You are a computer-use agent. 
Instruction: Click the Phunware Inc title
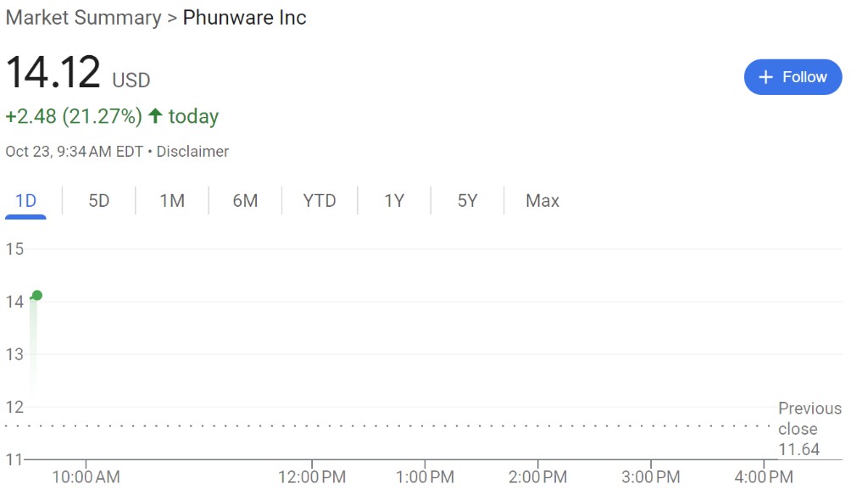coord(245,18)
